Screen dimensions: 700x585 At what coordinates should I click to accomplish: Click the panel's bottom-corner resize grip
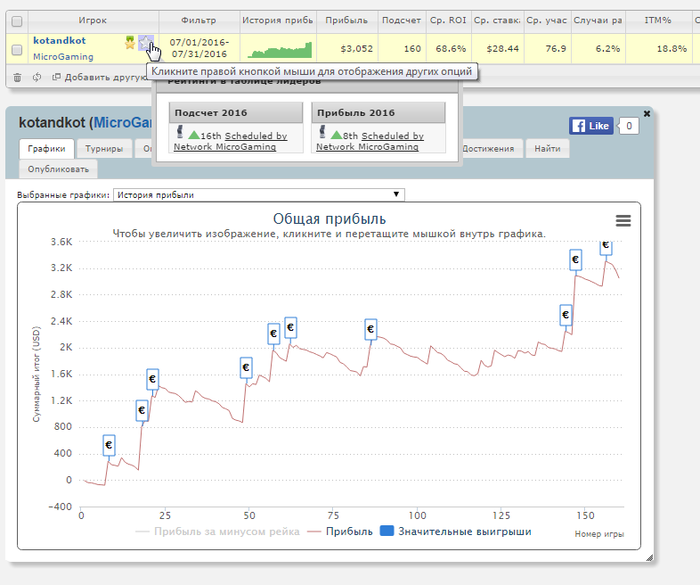650,557
